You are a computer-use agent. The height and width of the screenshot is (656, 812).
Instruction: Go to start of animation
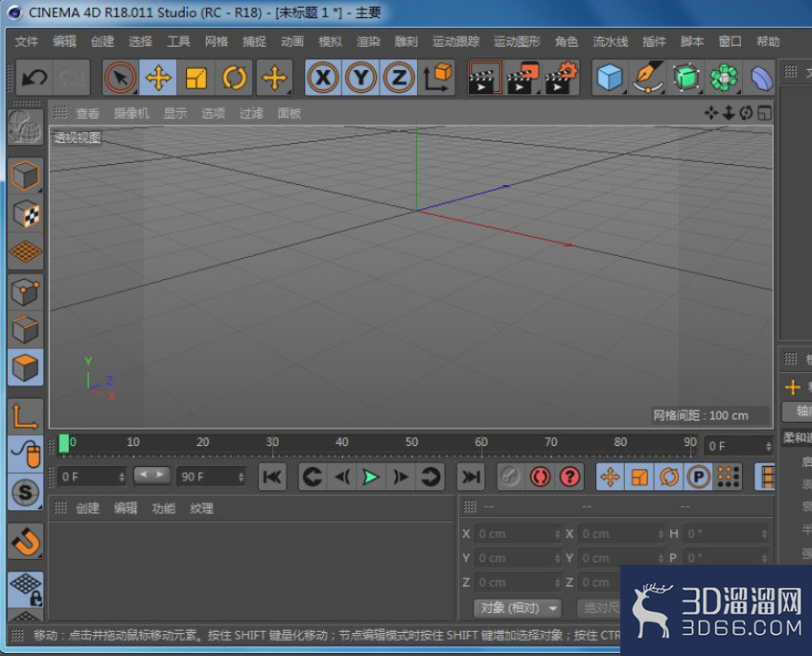(272, 477)
